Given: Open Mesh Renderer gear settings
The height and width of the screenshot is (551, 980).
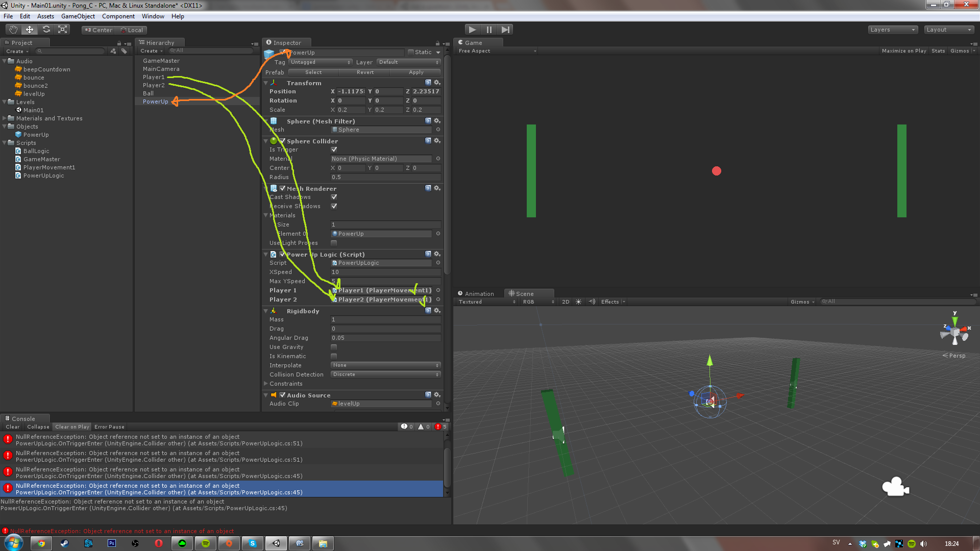Looking at the screenshot, I should coord(437,188).
